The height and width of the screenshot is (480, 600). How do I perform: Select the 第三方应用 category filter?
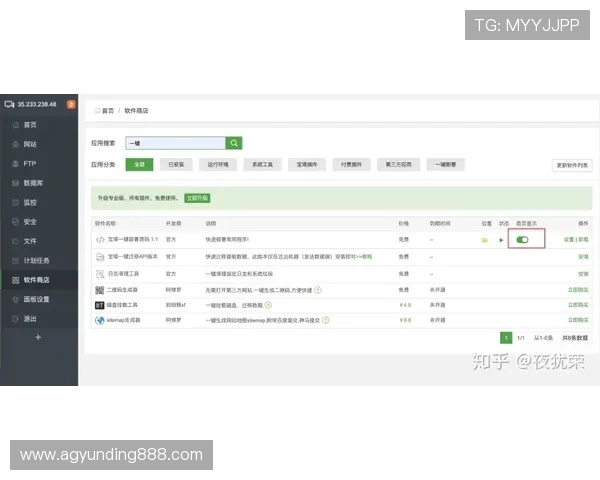click(398, 165)
